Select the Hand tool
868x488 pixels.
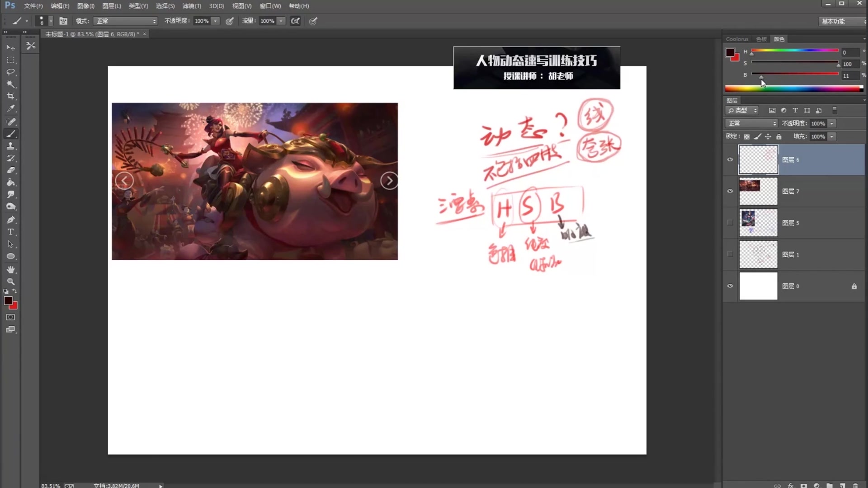[x=10, y=269]
